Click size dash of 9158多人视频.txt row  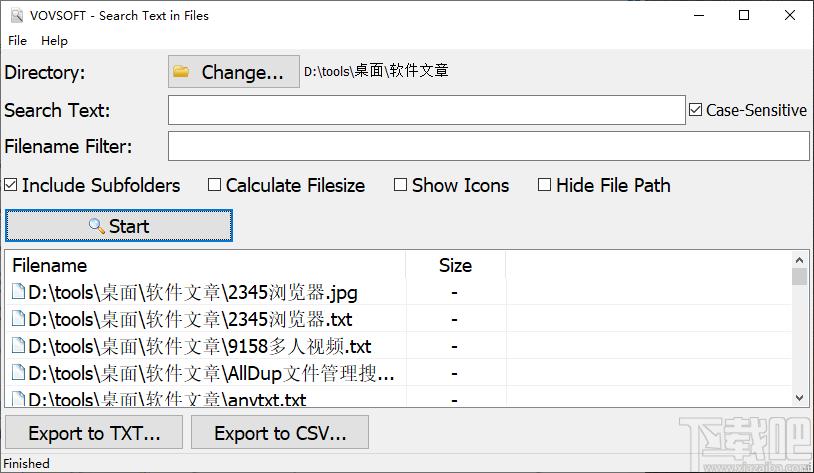(454, 347)
